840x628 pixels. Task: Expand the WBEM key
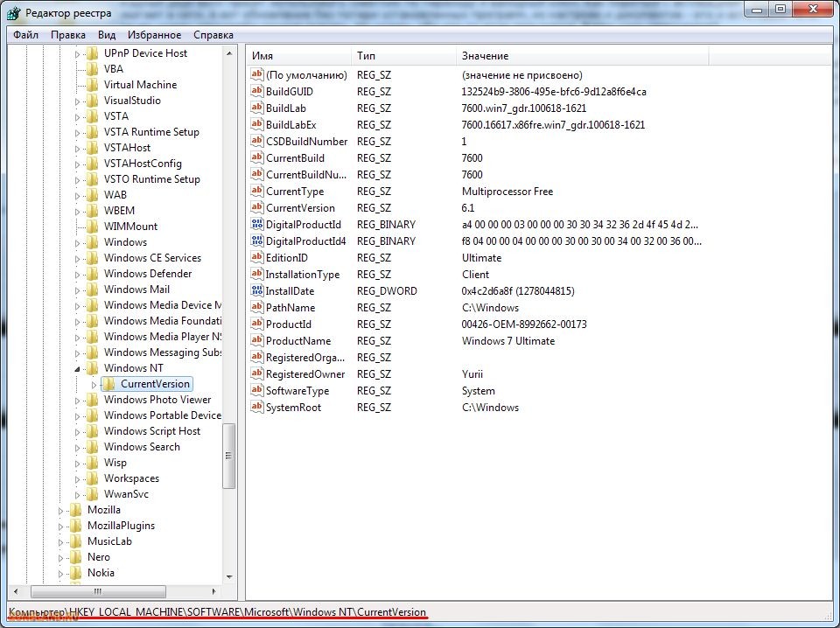[x=77, y=212]
